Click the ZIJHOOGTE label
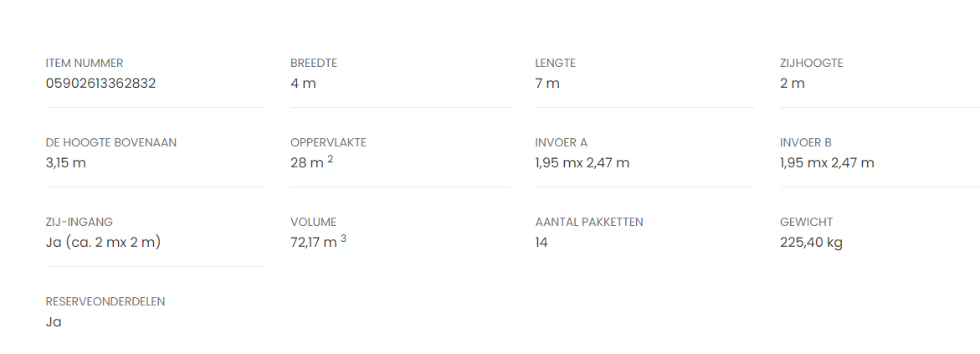 tap(811, 63)
